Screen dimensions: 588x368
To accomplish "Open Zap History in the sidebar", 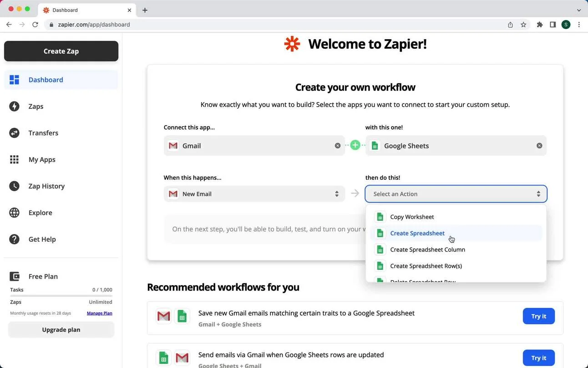I will tap(61, 186).
